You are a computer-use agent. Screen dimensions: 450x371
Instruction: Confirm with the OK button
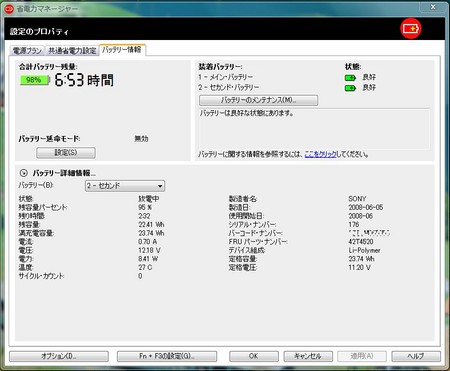coord(254,356)
